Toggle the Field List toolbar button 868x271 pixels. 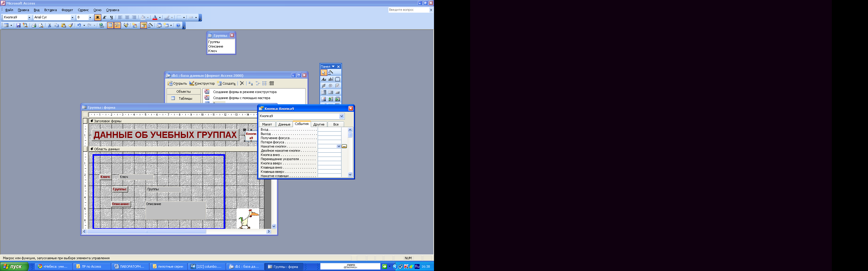[x=110, y=25]
